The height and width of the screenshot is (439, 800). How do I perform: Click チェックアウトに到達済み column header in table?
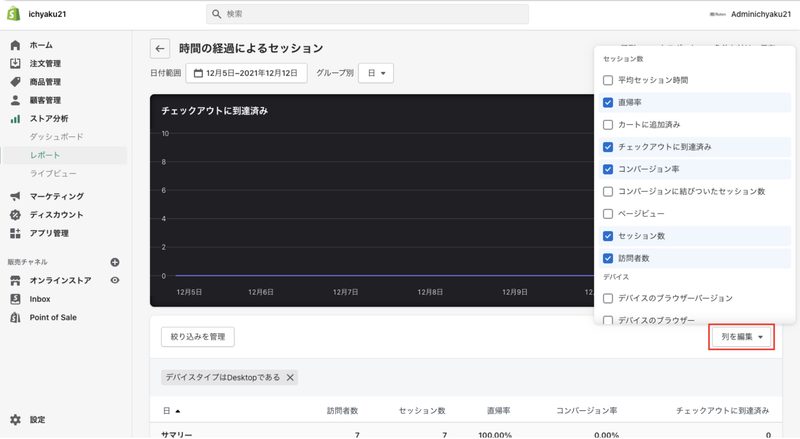pyautogui.click(x=722, y=410)
